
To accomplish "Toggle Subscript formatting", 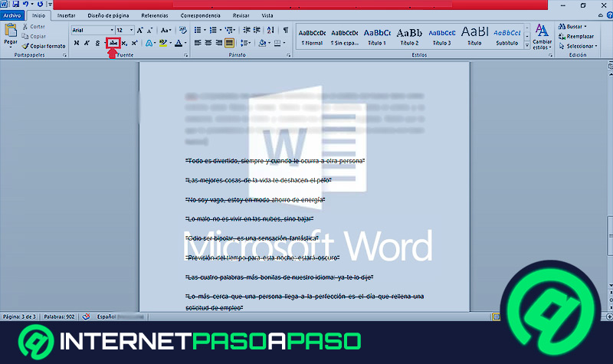I will (124, 43).
